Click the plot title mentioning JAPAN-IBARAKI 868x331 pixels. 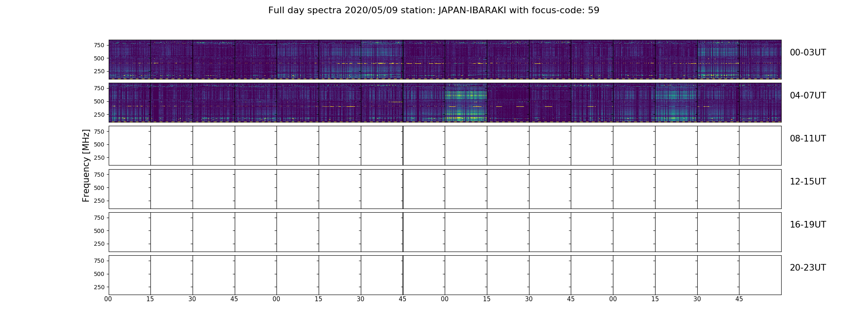pos(434,10)
